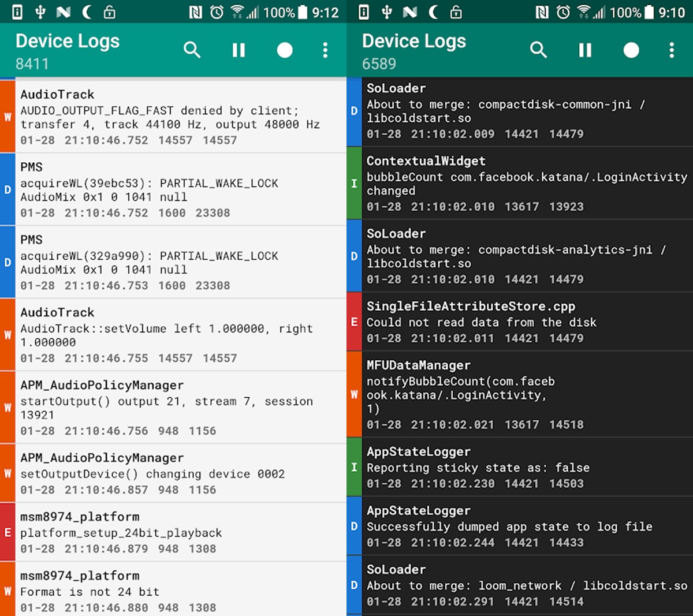693x616 pixels.
Task: Start log recording on the left screen
Action: point(285,50)
